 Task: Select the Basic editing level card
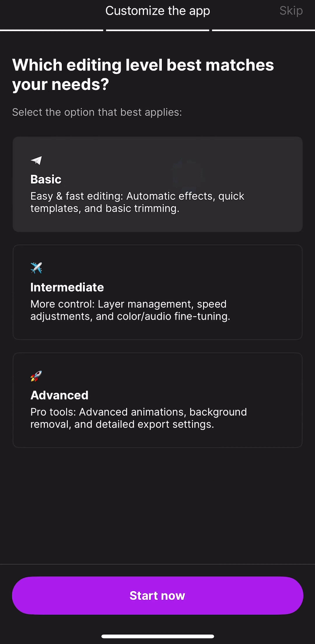click(x=158, y=184)
